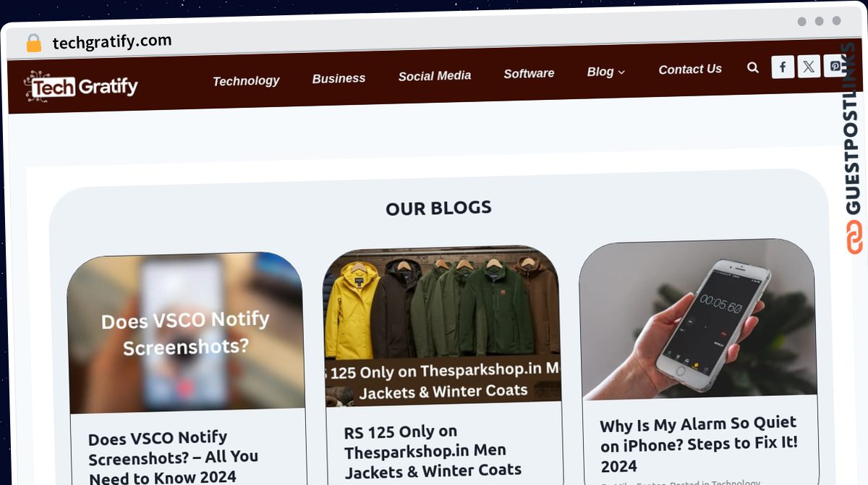Navigate to the Contact Us page
Viewport: 868px width, 485px height.
[690, 69]
